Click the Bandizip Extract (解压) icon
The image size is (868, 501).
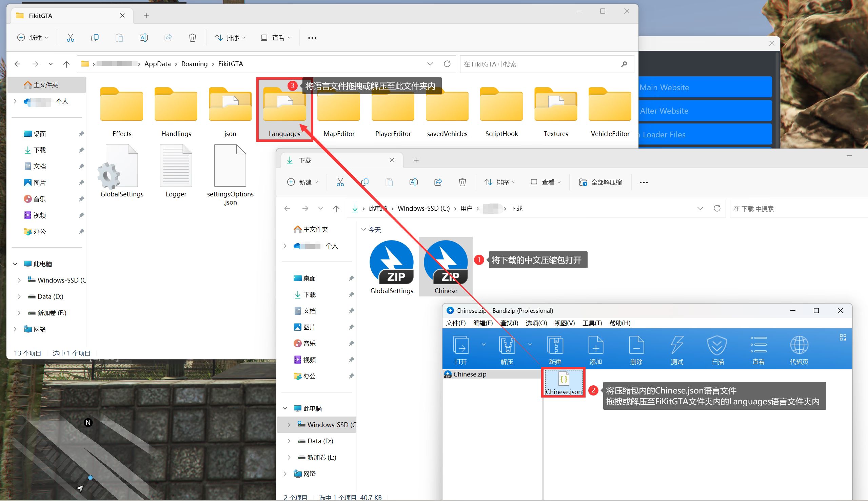pyautogui.click(x=507, y=345)
